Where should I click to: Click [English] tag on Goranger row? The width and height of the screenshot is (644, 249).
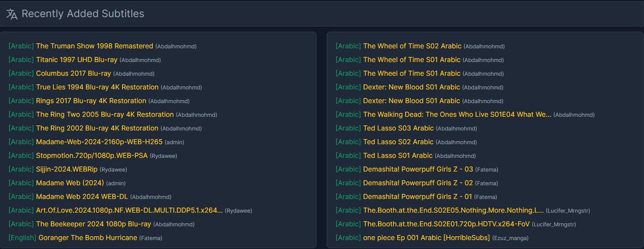tap(23, 238)
